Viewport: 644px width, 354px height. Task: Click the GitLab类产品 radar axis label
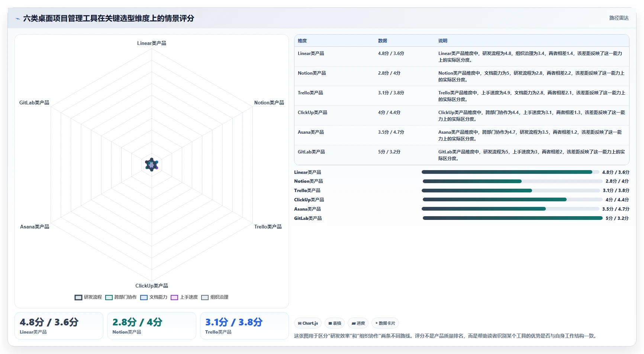coord(34,103)
